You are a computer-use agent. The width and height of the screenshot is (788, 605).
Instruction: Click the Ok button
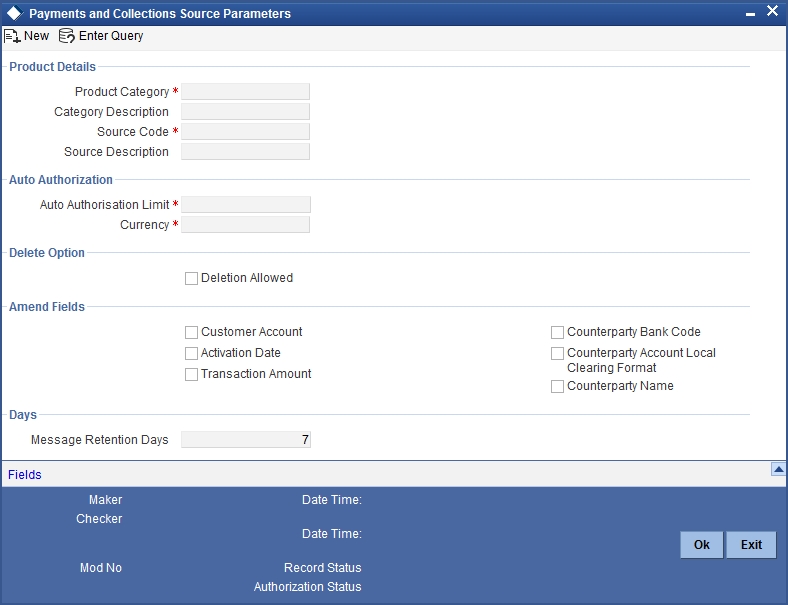point(702,545)
